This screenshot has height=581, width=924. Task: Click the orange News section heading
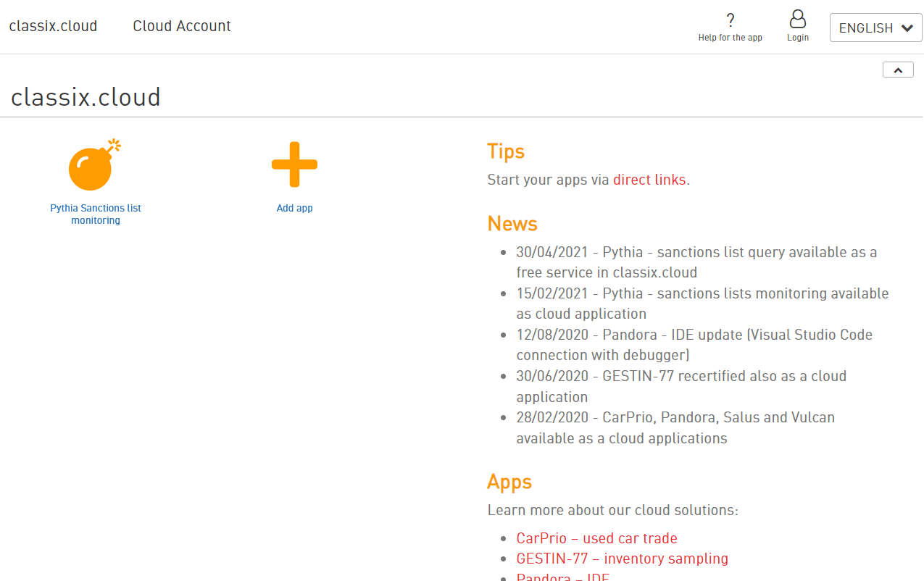click(512, 224)
